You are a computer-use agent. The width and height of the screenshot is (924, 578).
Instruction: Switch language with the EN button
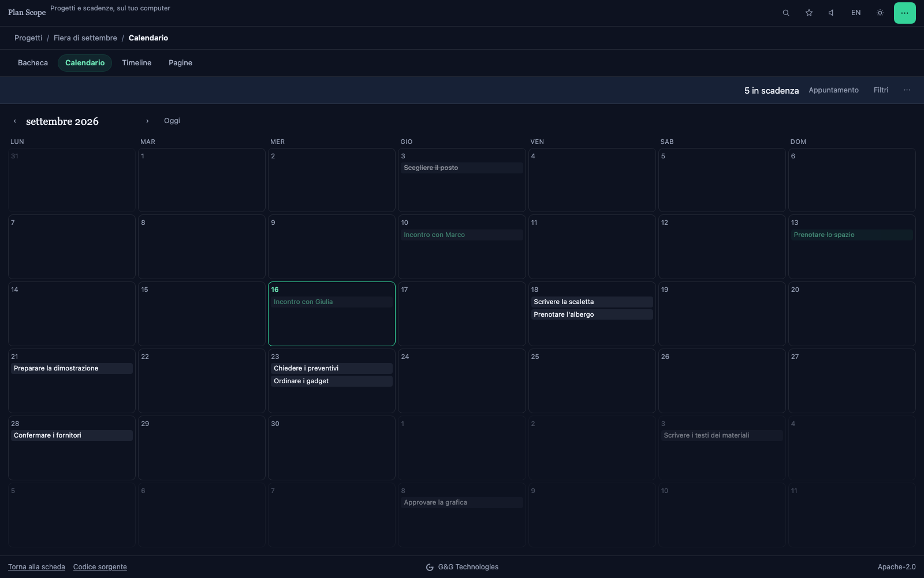856,13
